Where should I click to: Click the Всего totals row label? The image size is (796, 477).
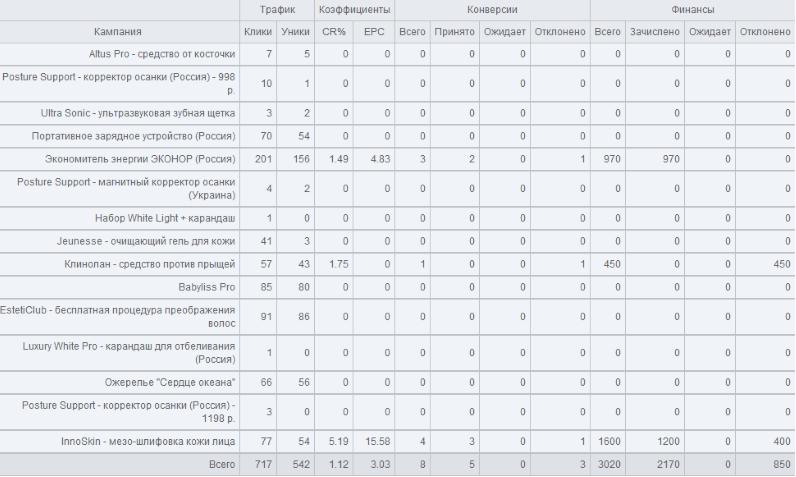point(222,464)
